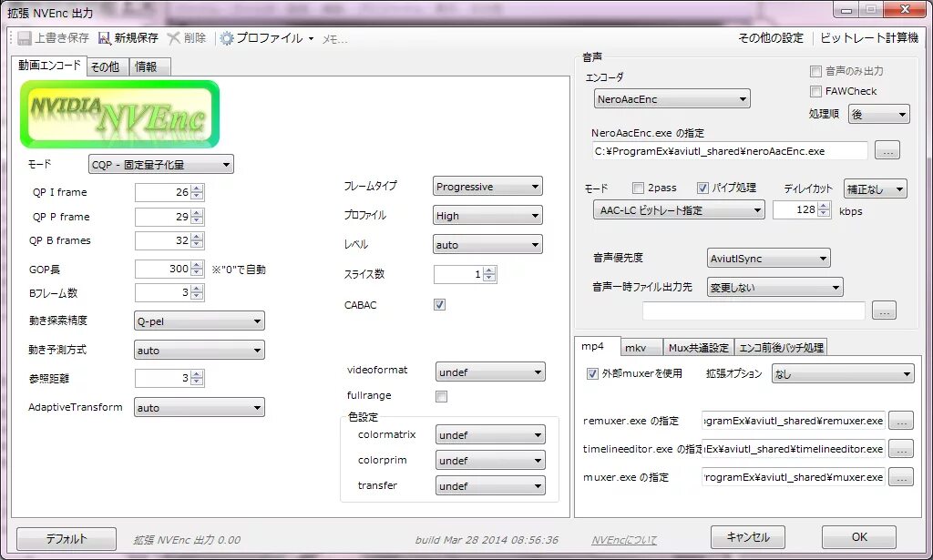Click the メモ field in toolbar
This screenshot has height=560, width=933.
pos(334,39)
